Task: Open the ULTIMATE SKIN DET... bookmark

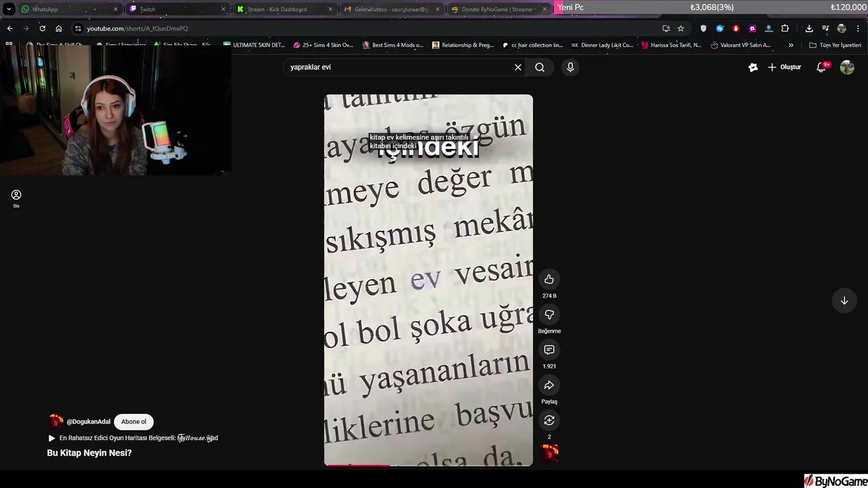Action: (254, 45)
